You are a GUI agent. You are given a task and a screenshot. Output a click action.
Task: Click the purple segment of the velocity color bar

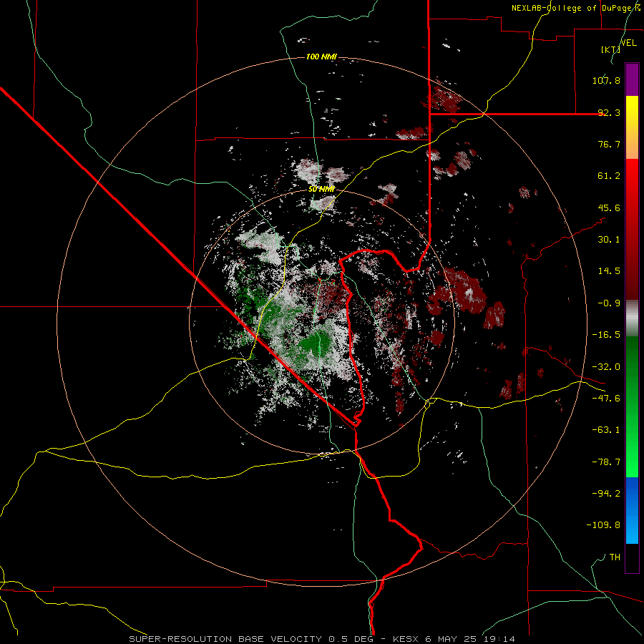coord(632,79)
